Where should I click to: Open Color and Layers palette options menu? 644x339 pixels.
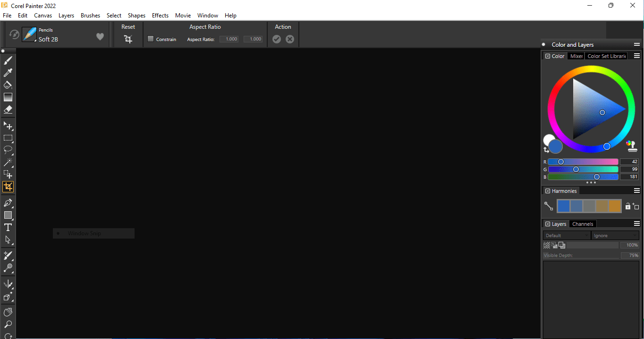pyautogui.click(x=637, y=45)
